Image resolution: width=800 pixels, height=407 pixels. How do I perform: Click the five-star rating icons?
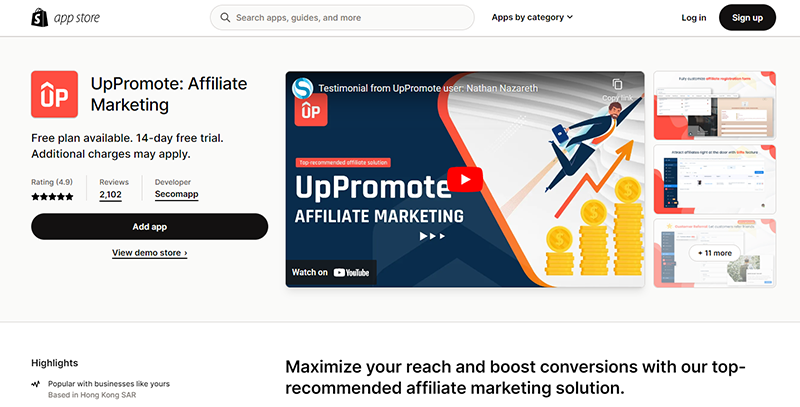click(52, 197)
